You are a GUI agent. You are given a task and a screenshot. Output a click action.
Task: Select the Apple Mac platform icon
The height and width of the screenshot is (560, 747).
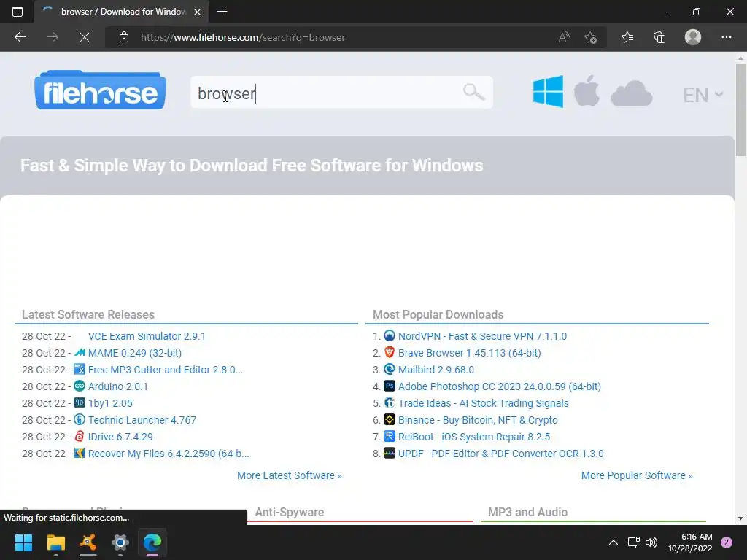587,90
